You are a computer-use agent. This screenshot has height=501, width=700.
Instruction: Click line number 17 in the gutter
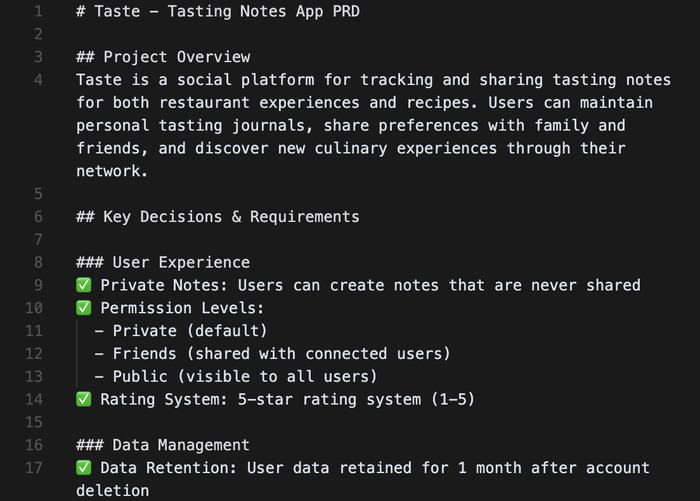pos(36,468)
